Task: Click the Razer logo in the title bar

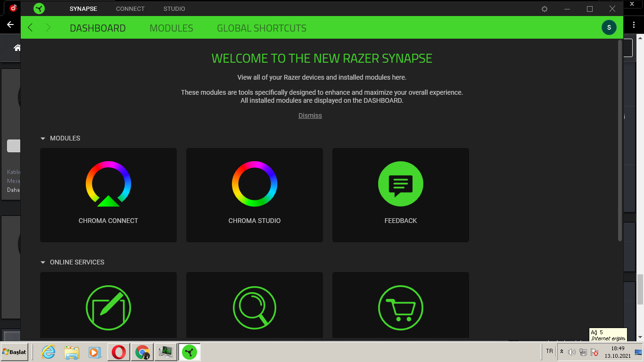Action: coord(40,8)
